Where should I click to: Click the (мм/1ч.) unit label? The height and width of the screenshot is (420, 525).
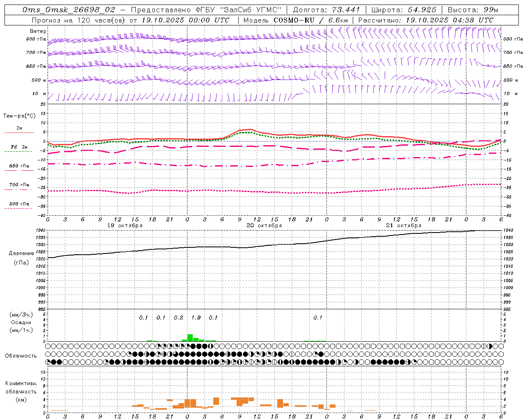click(x=21, y=330)
